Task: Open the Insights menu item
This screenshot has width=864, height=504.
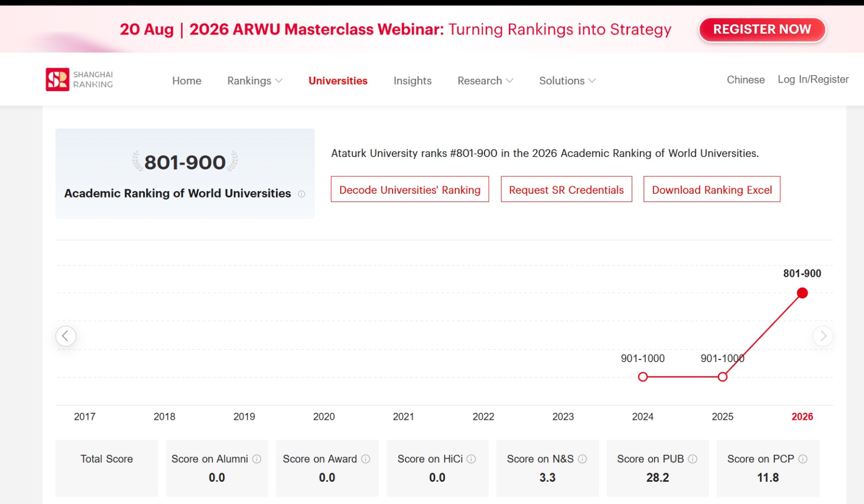Action: tap(413, 80)
